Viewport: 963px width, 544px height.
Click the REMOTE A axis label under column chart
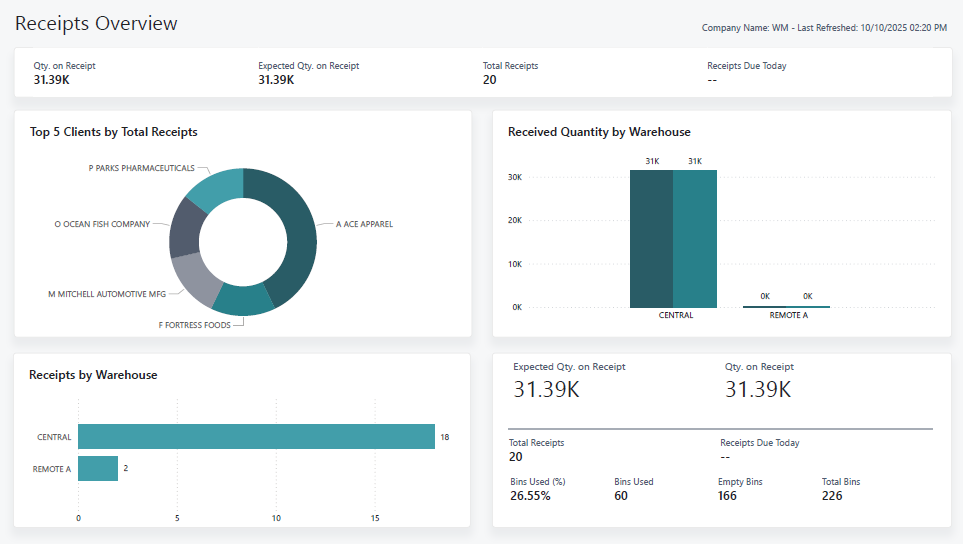[x=788, y=315]
